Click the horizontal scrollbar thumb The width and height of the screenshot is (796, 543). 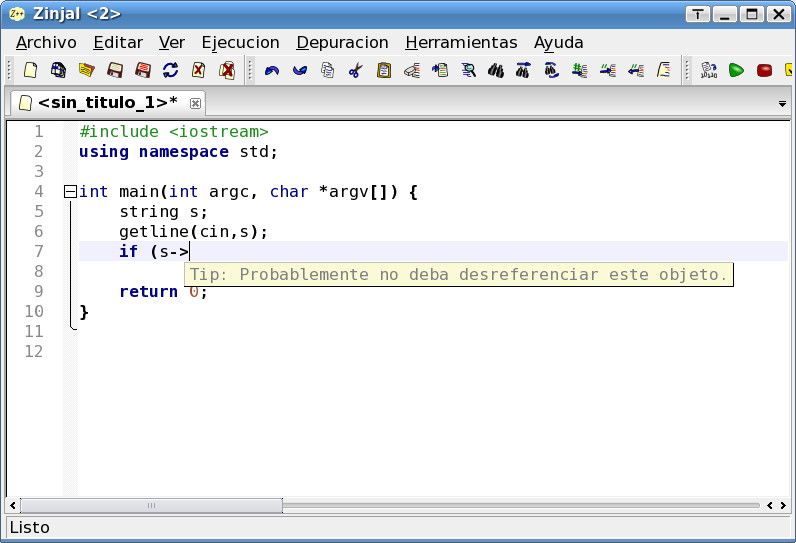tap(151, 505)
